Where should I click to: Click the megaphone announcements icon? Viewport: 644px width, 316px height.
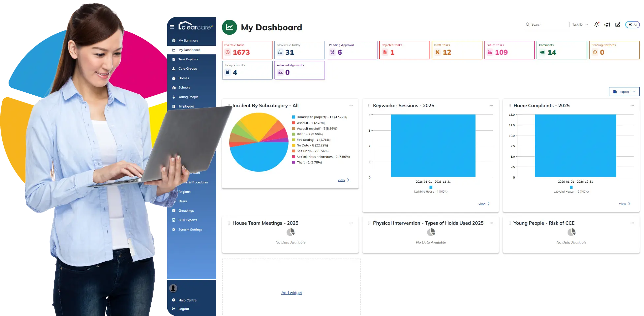607,24
